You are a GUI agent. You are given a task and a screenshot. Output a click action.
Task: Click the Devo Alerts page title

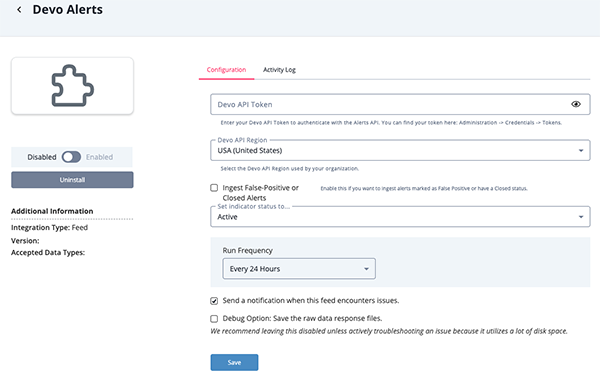point(68,10)
